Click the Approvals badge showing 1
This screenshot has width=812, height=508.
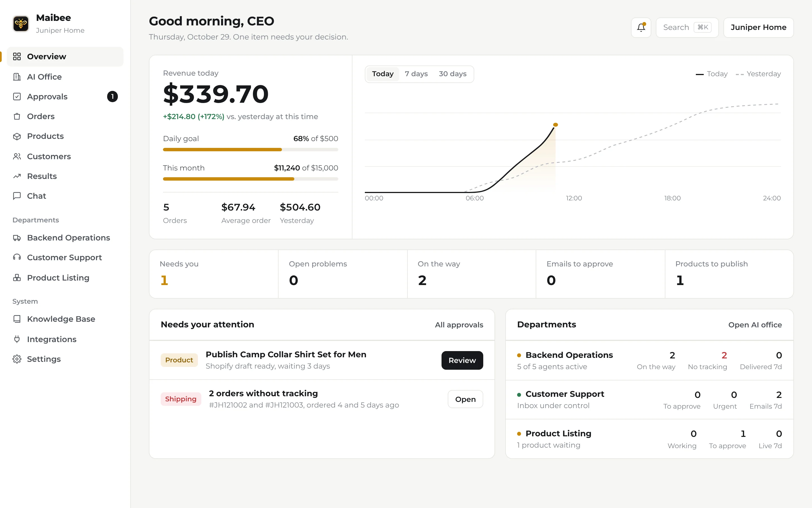pyautogui.click(x=112, y=97)
